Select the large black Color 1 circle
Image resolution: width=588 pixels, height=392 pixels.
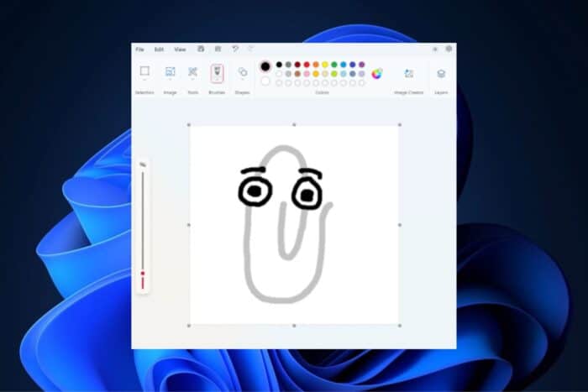click(x=265, y=66)
